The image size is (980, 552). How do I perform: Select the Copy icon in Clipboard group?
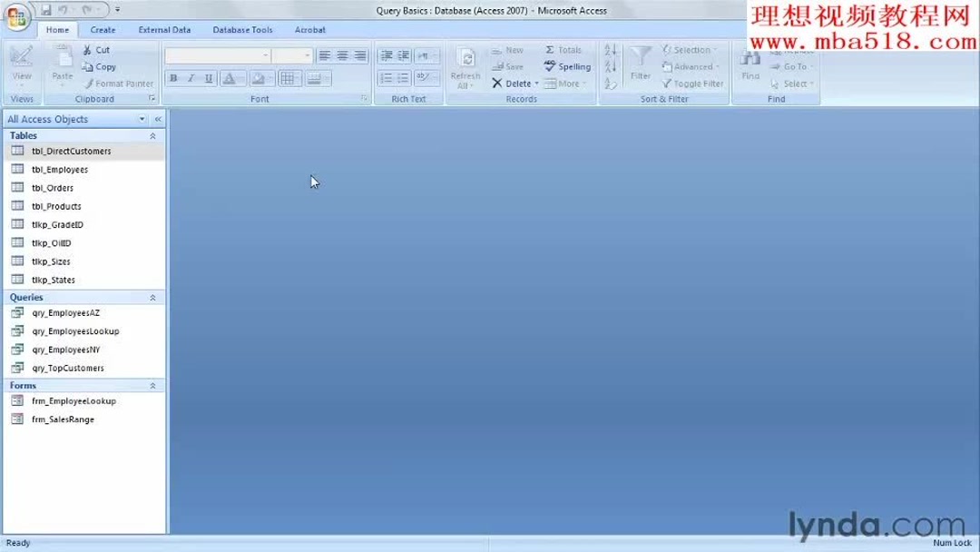pyautogui.click(x=99, y=66)
